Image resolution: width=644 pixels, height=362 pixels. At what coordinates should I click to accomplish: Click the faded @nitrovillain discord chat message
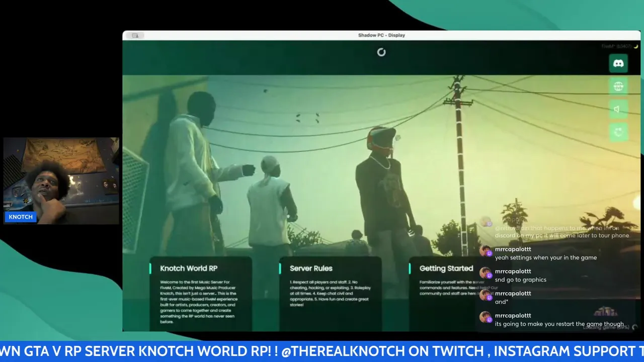(x=561, y=231)
